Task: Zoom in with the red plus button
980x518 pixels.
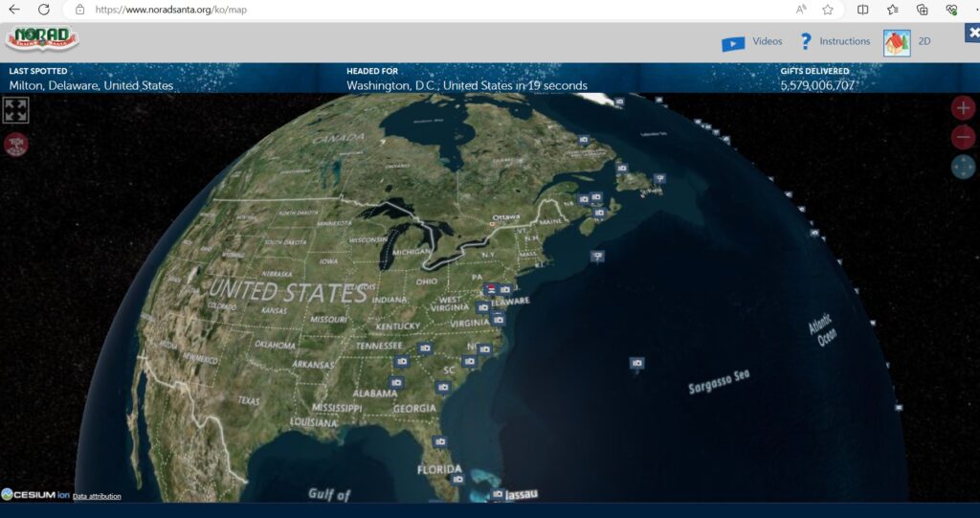Action: pos(963,107)
